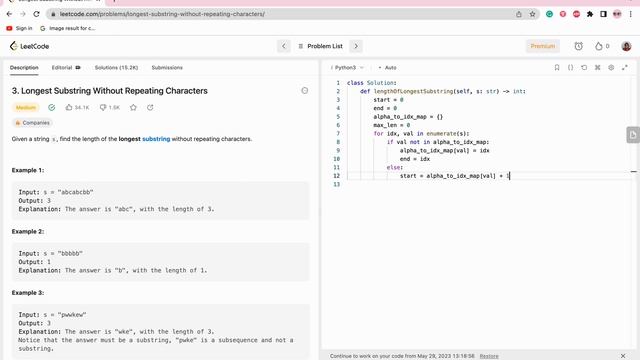
Task: Click the 'else:' line in editor
Action: click(395, 167)
